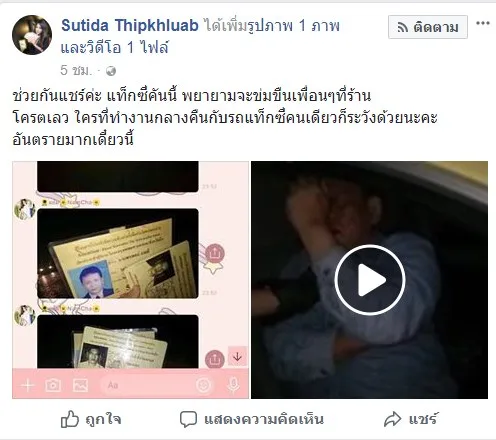Open the three-dot post options menu

point(483,23)
